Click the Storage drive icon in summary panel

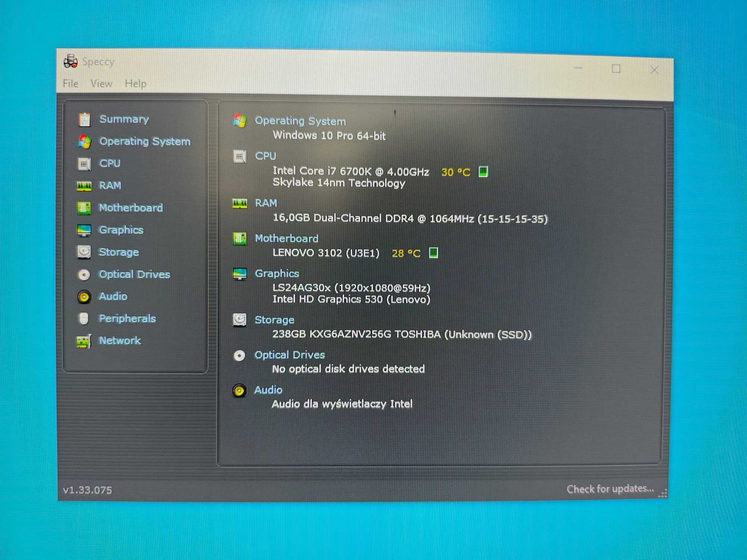[239, 320]
